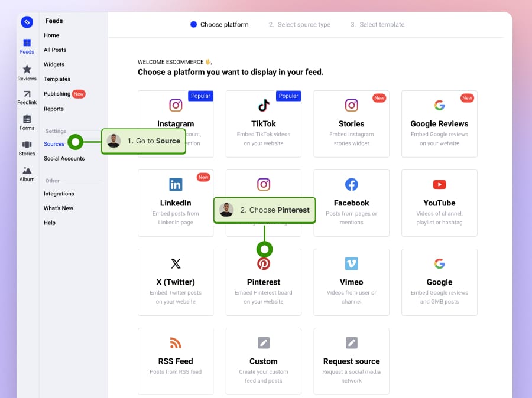532x398 pixels.
Task: Choose the Vimeo platform title
Action: pos(352,282)
